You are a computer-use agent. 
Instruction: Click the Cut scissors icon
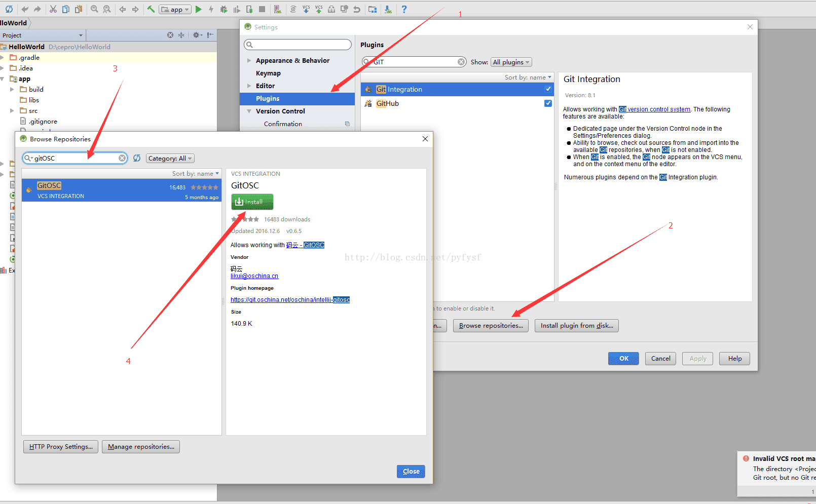click(53, 9)
